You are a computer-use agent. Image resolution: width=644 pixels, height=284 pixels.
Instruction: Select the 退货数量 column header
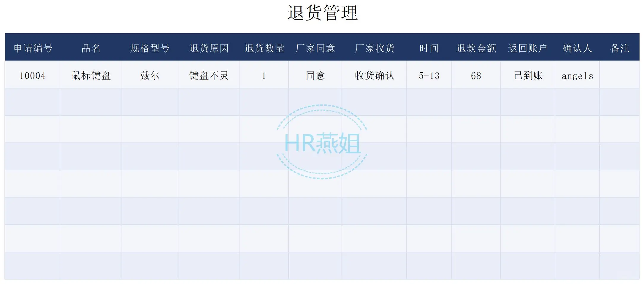coord(264,48)
